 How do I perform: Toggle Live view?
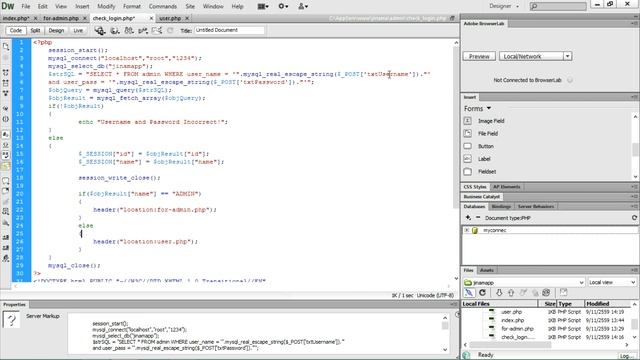[78, 31]
